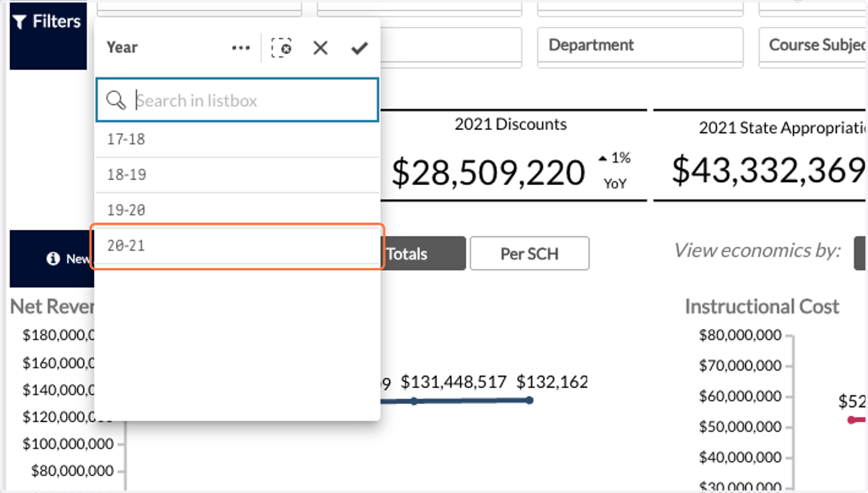
Task: Click the Instructional Cost chart title
Action: (x=762, y=306)
